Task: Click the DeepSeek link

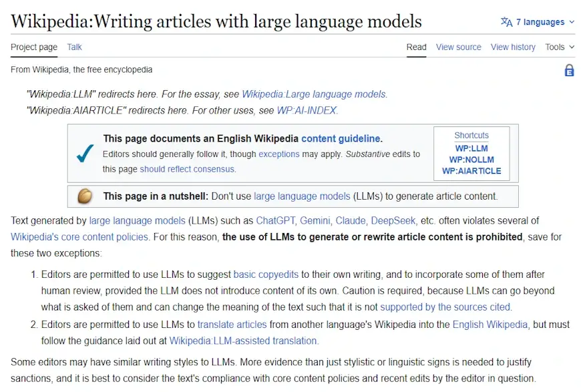Action: click(x=393, y=220)
